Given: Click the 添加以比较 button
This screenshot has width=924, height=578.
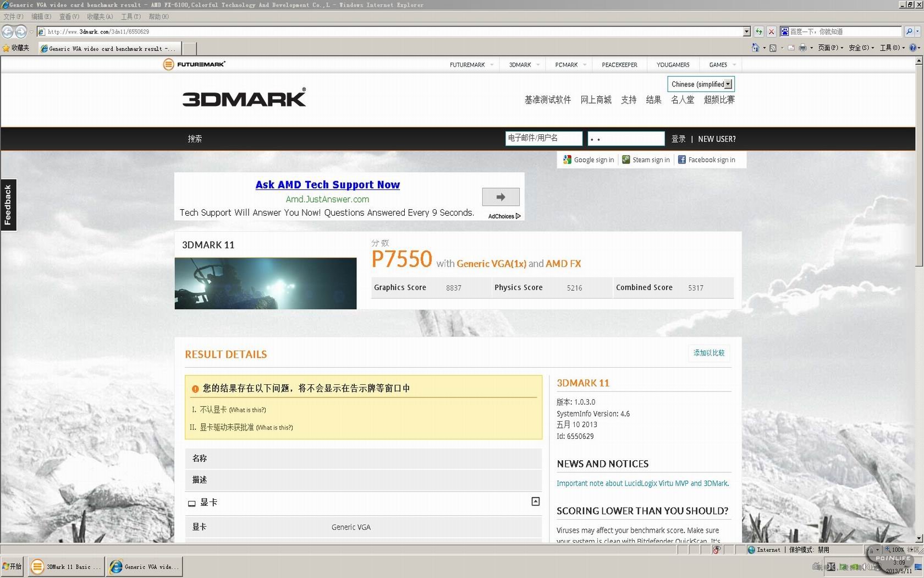Looking at the screenshot, I should [x=709, y=353].
